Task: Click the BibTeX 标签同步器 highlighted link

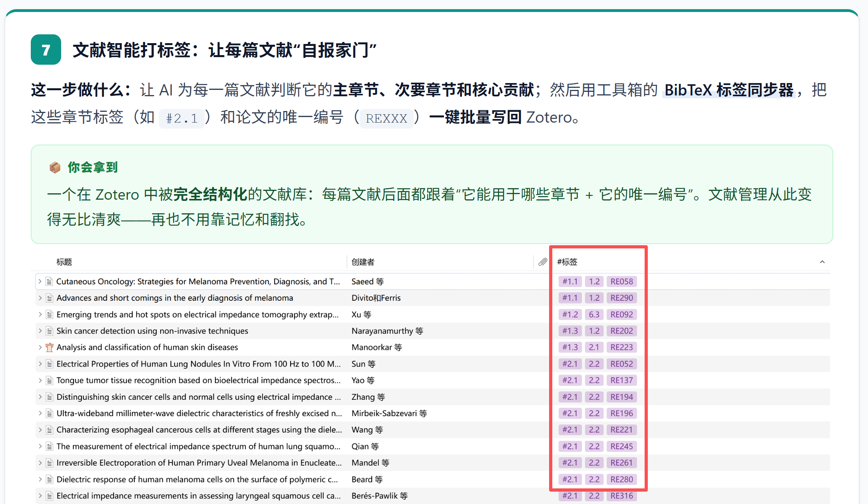Action: [729, 90]
